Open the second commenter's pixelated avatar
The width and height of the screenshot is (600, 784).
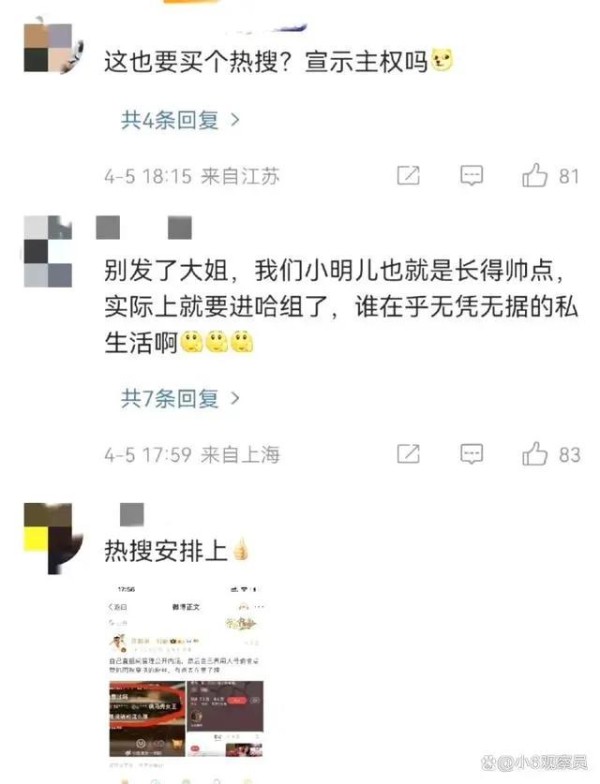point(48,252)
